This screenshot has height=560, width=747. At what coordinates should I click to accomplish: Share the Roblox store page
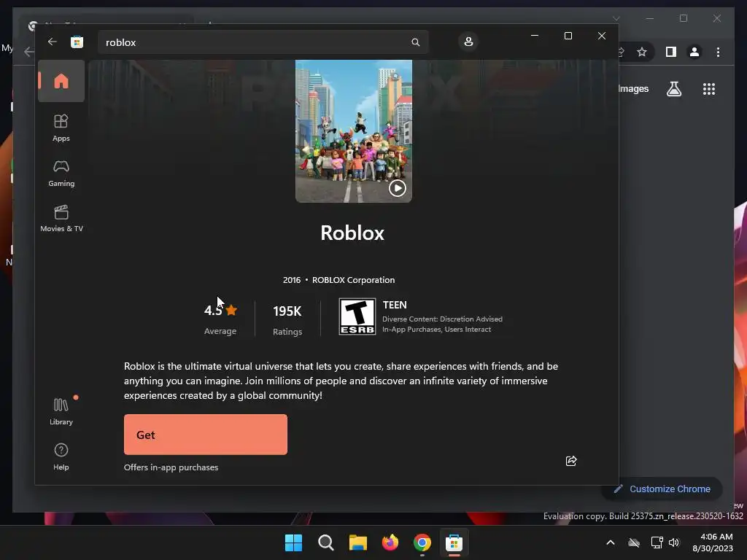(571, 461)
